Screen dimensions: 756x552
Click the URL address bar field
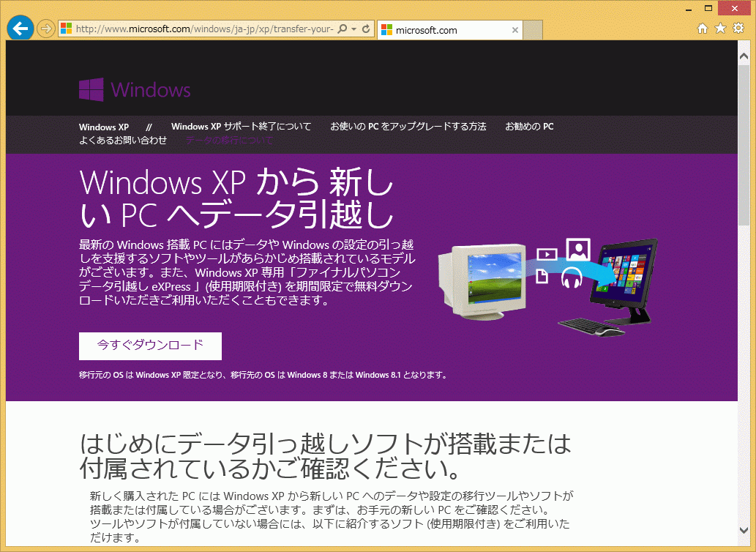click(x=205, y=29)
